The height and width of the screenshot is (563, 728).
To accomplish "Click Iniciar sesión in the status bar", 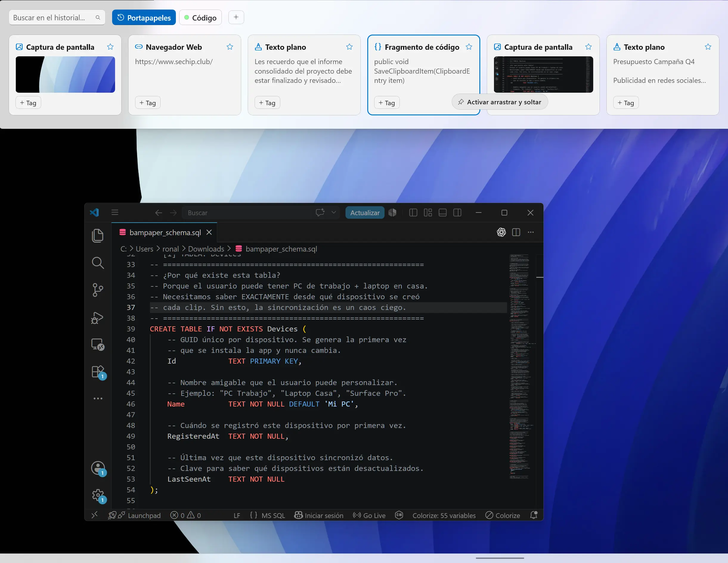I will tap(319, 515).
